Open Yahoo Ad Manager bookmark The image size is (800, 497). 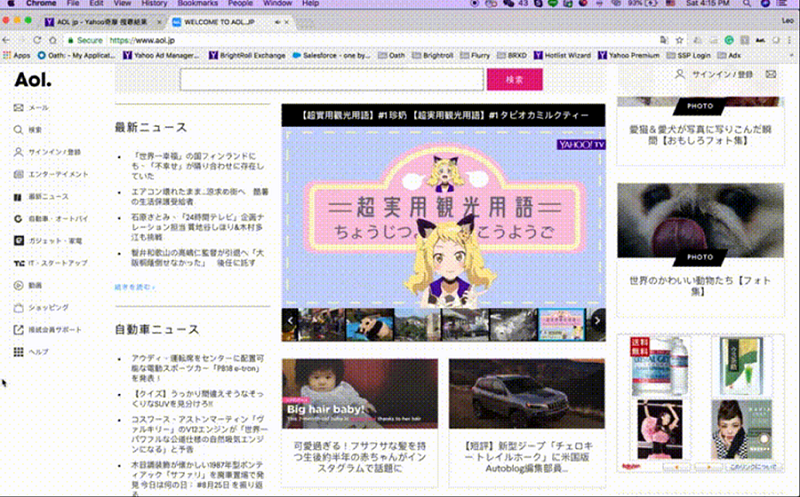[161, 55]
